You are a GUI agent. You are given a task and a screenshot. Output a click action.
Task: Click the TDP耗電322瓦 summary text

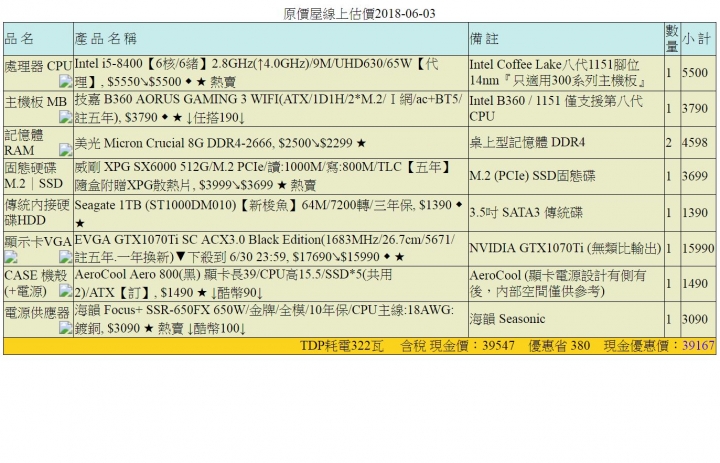(342, 346)
